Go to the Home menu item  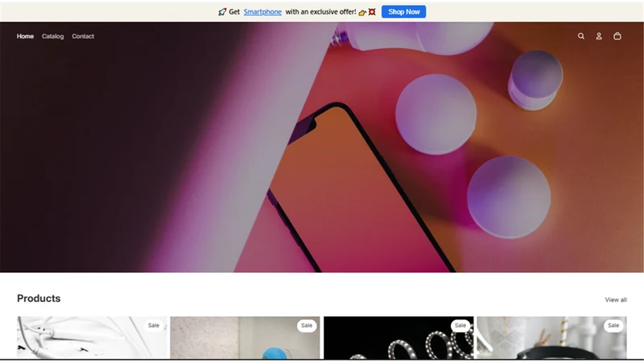pos(25,36)
